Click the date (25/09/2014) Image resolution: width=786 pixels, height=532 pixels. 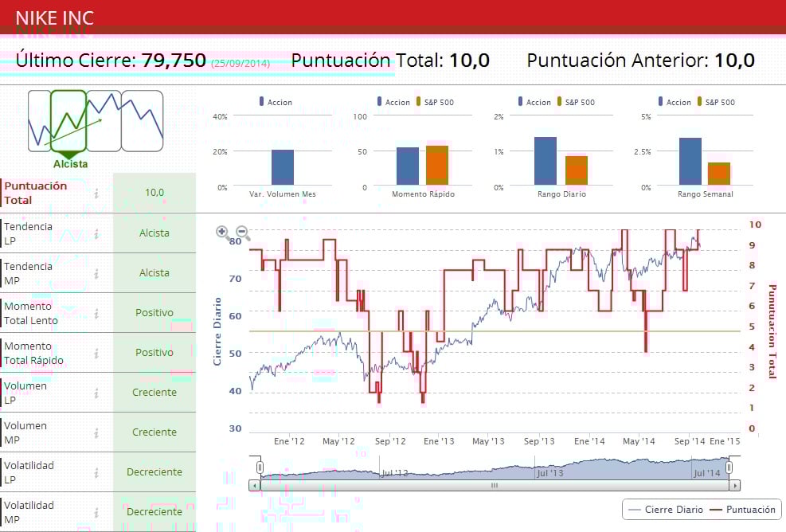[240, 64]
